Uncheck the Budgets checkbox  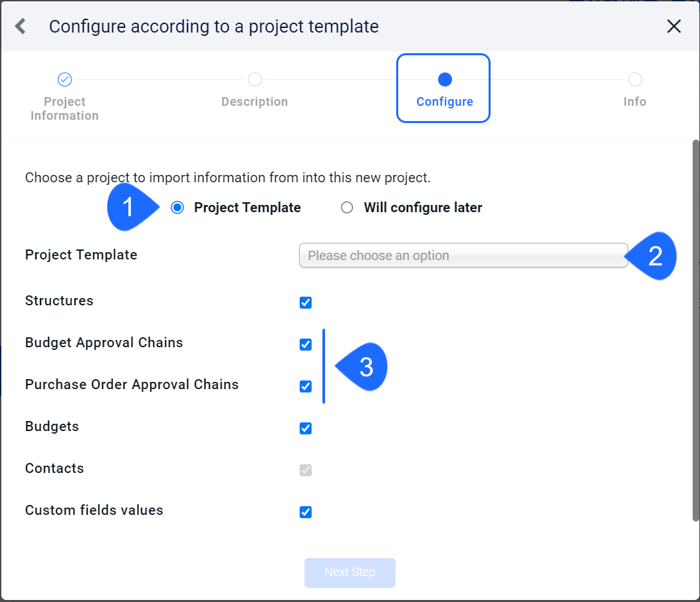(x=305, y=428)
